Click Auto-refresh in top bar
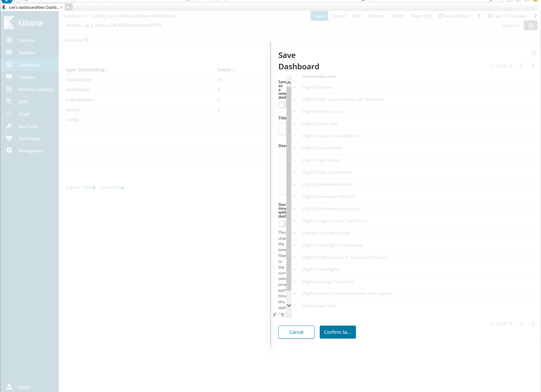 [x=455, y=16]
